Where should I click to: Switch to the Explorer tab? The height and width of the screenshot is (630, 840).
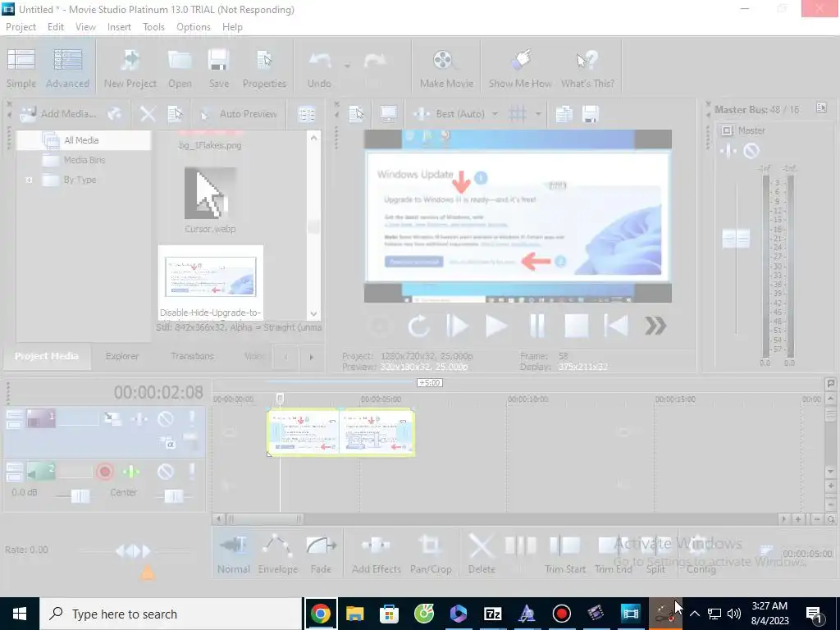pyautogui.click(x=122, y=356)
